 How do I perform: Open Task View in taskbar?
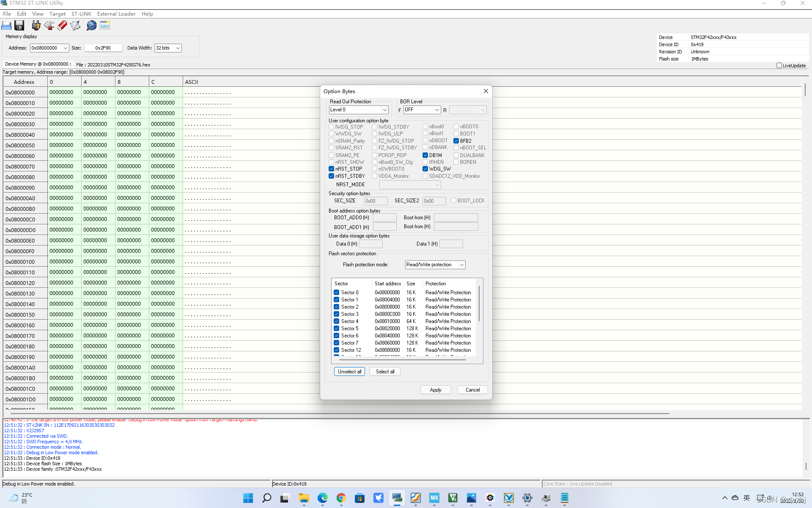click(285, 498)
